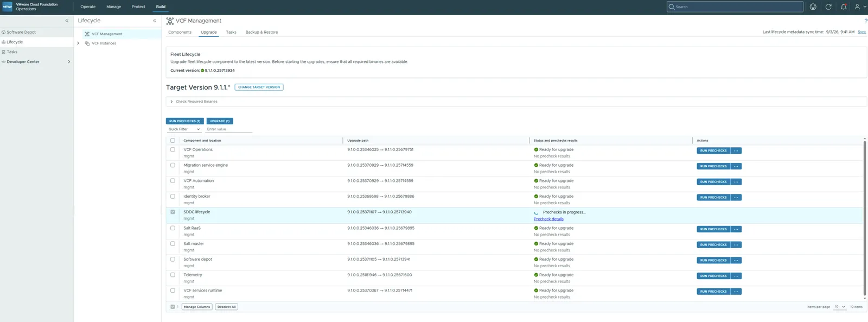Open more actions for Salt RaaS row
The image size is (868, 322).
736,229
